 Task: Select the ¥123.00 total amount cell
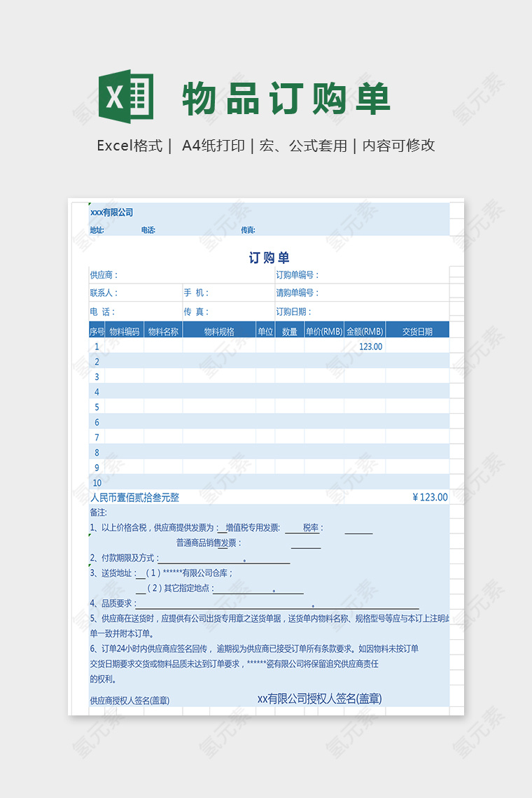pos(430,497)
